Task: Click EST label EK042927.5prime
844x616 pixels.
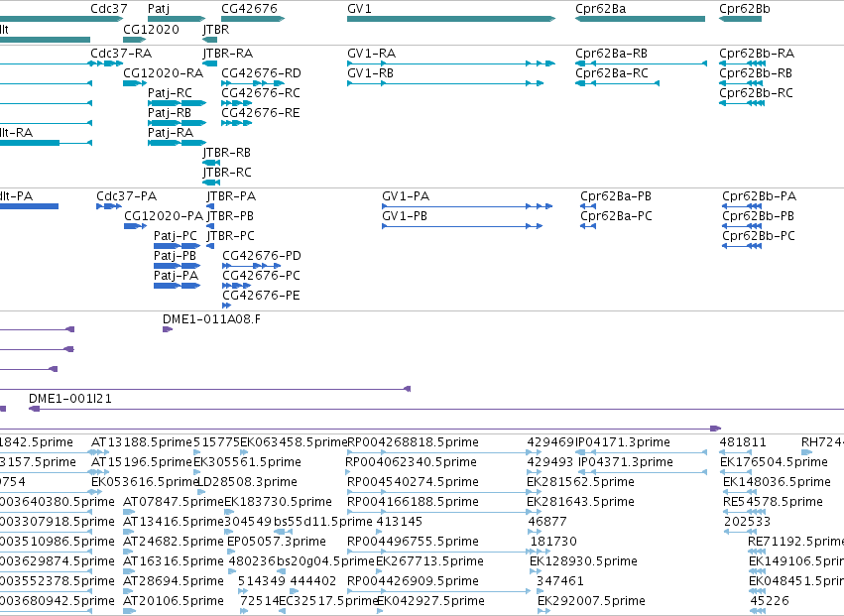Action: click(430, 601)
